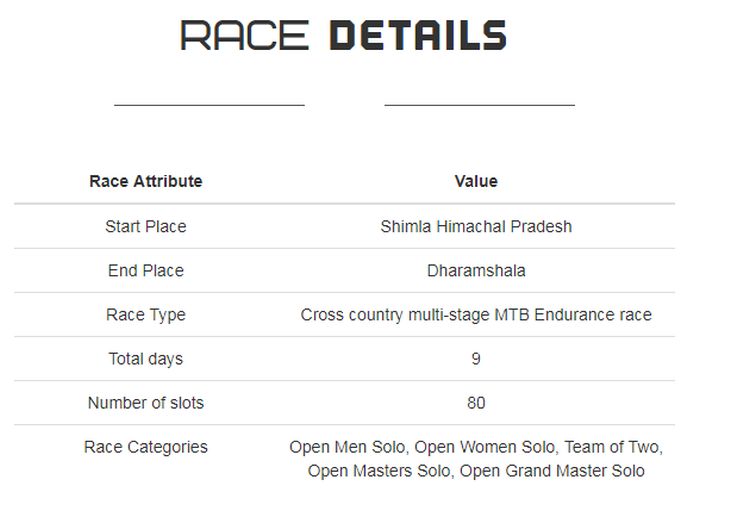Viewport: 750px width, 505px height.
Task: Select the Total days row label
Action: tap(146, 359)
